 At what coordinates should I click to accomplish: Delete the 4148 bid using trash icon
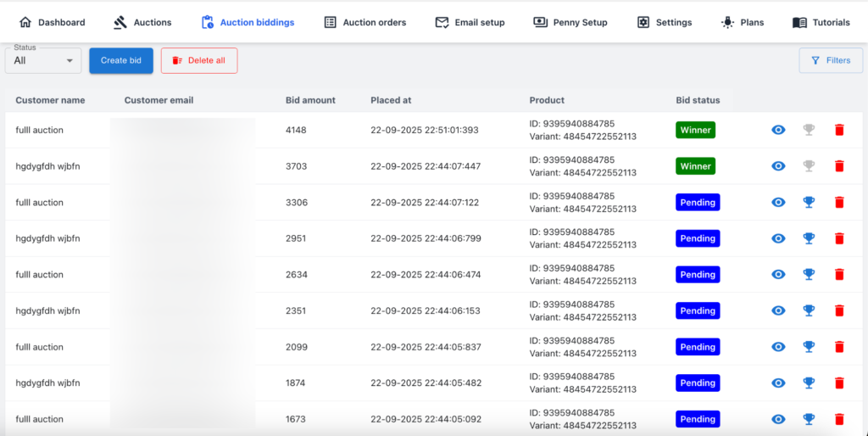click(x=839, y=130)
